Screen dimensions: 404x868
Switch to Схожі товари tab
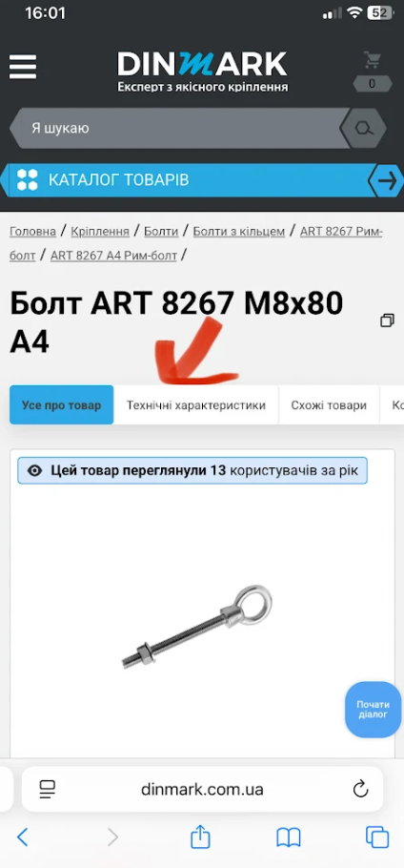pos(329,405)
